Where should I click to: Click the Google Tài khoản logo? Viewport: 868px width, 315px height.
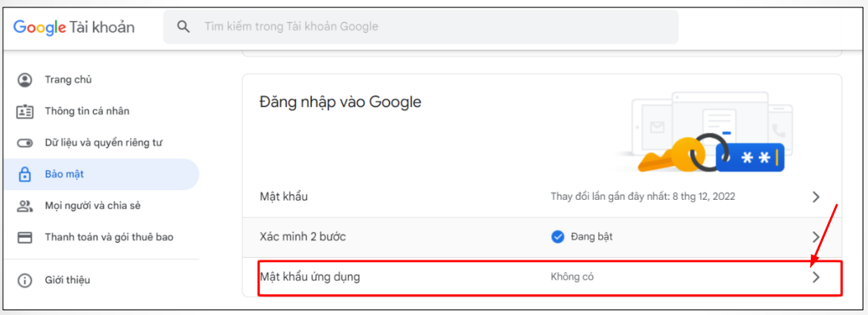click(74, 27)
